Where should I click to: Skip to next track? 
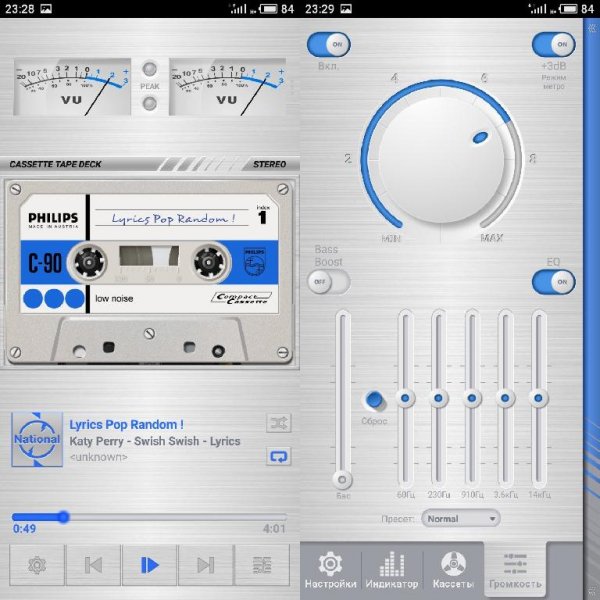tap(205, 565)
